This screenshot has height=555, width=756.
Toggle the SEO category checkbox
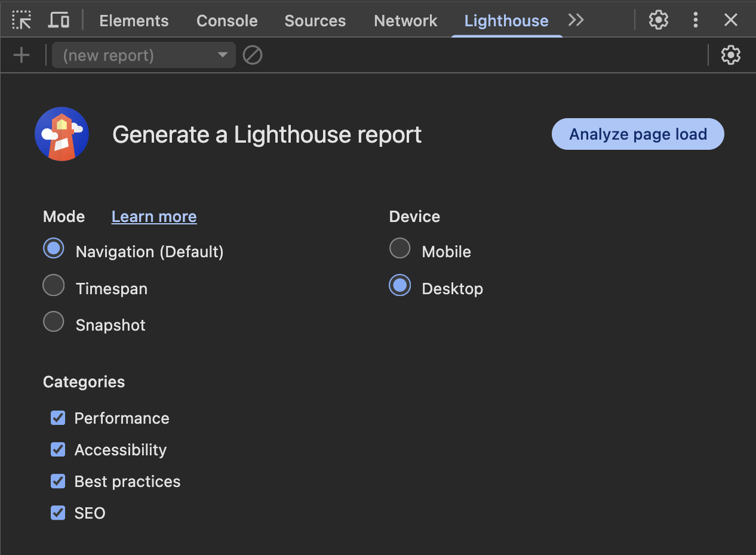tap(58, 513)
